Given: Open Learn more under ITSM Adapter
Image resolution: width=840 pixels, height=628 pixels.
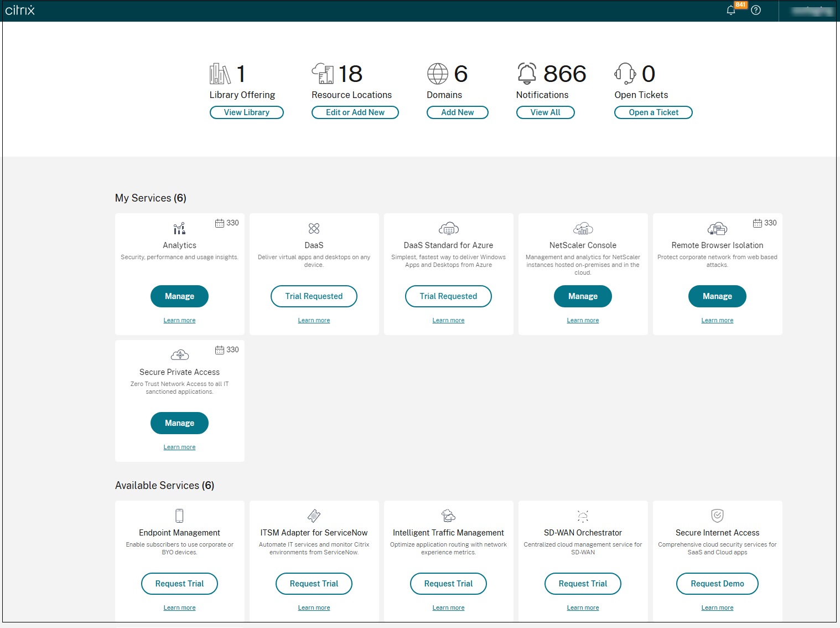Looking at the screenshot, I should click(x=314, y=608).
